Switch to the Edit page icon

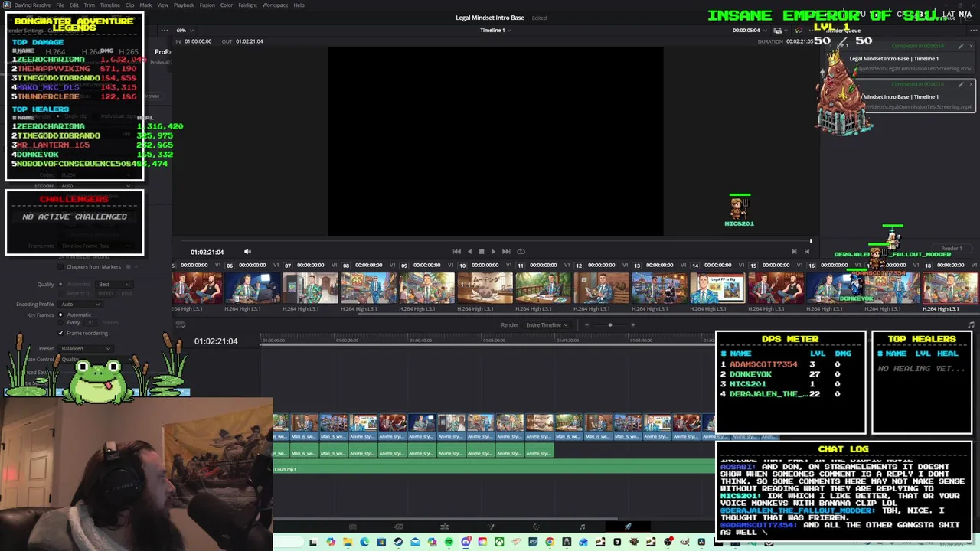coord(444,527)
